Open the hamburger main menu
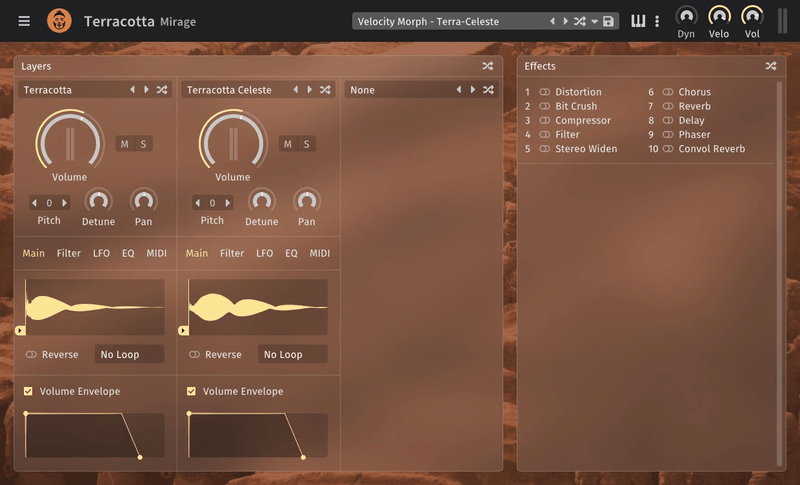This screenshot has width=800, height=485. tap(24, 21)
